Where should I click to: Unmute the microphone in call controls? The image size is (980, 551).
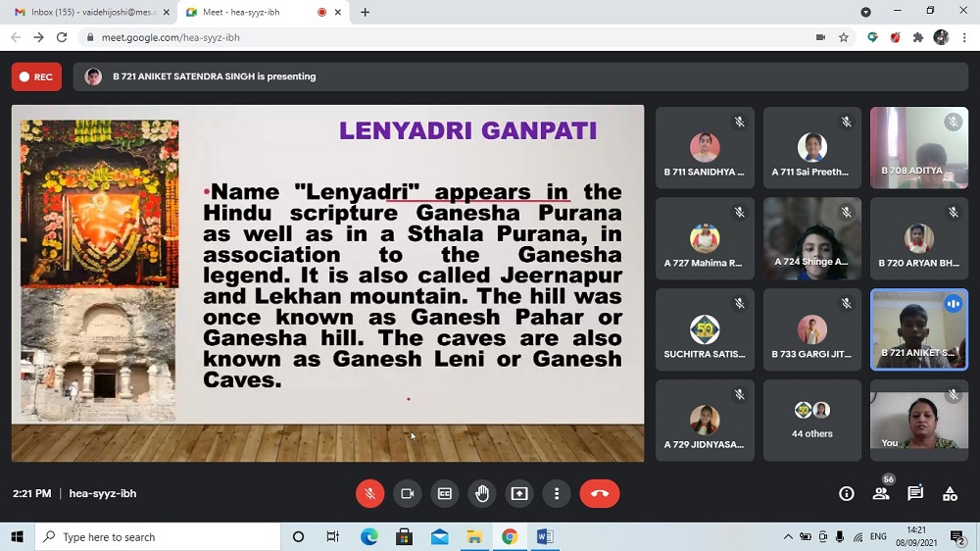369,494
